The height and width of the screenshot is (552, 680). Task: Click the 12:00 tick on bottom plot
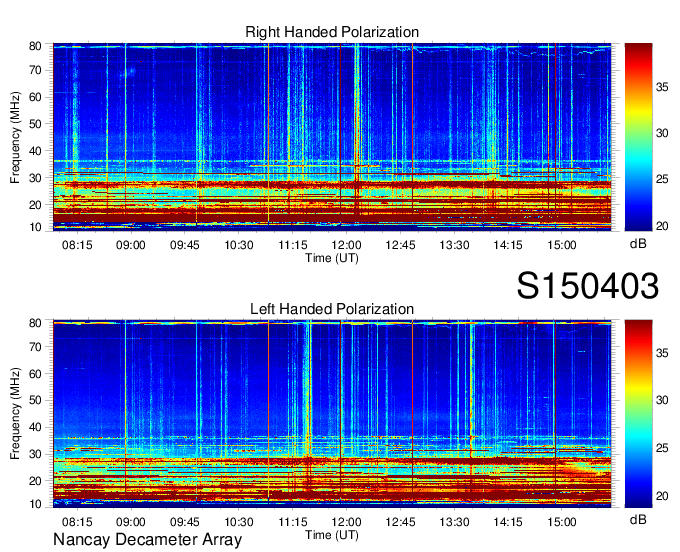pos(347,522)
